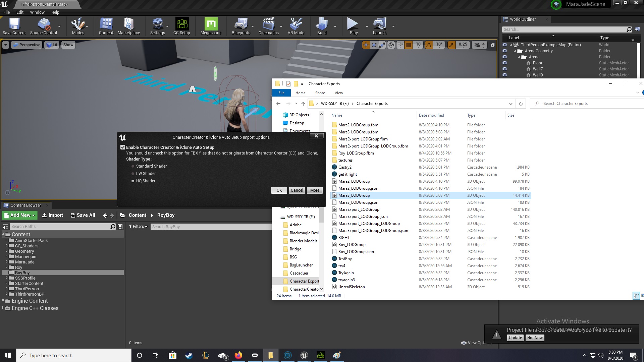Image resolution: width=644 pixels, height=362 pixels.
Task: Maximize or restore the viewport
Action: point(493,45)
